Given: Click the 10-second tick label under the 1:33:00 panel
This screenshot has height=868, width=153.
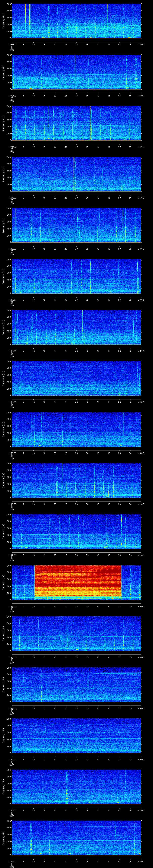Looking at the screenshot, I should (x=34, y=147).
